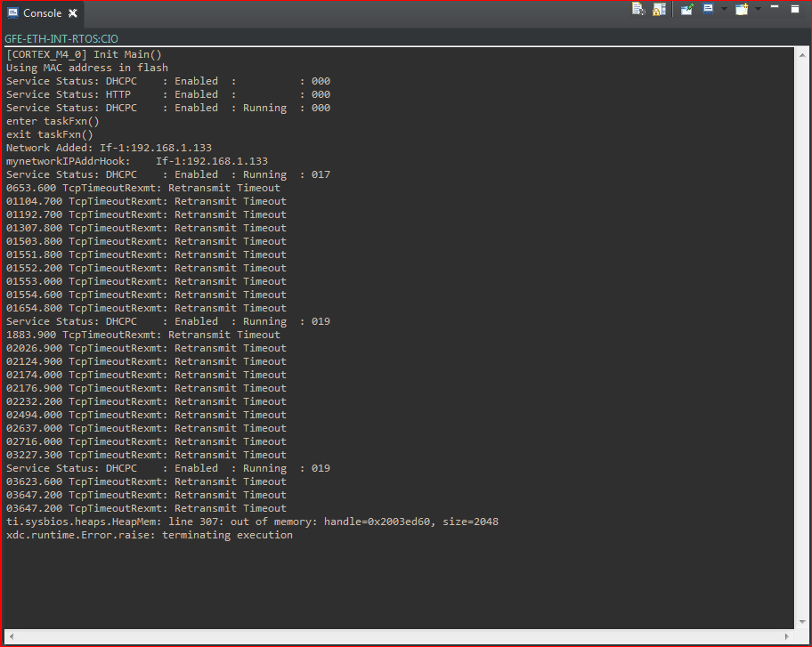Image resolution: width=812 pixels, height=647 pixels.
Task: Toggle Scroll Lock for the console
Action: coord(659,9)
